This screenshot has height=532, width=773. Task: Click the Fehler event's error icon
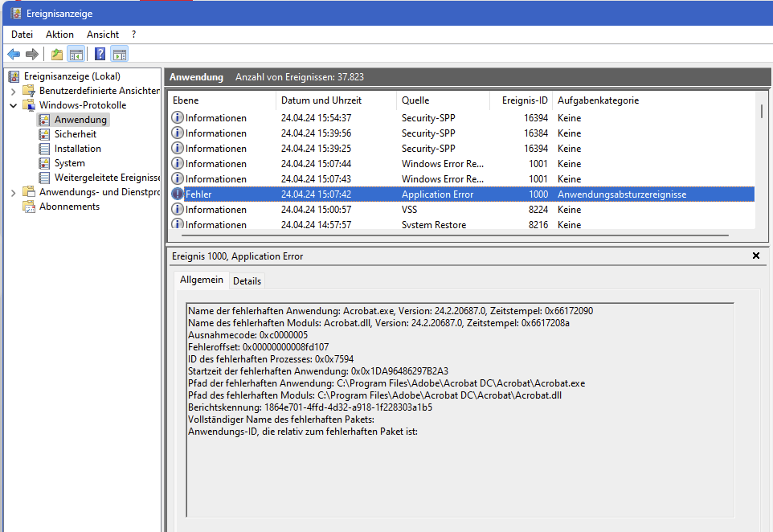pyautogui.click(x=178, y=194)
